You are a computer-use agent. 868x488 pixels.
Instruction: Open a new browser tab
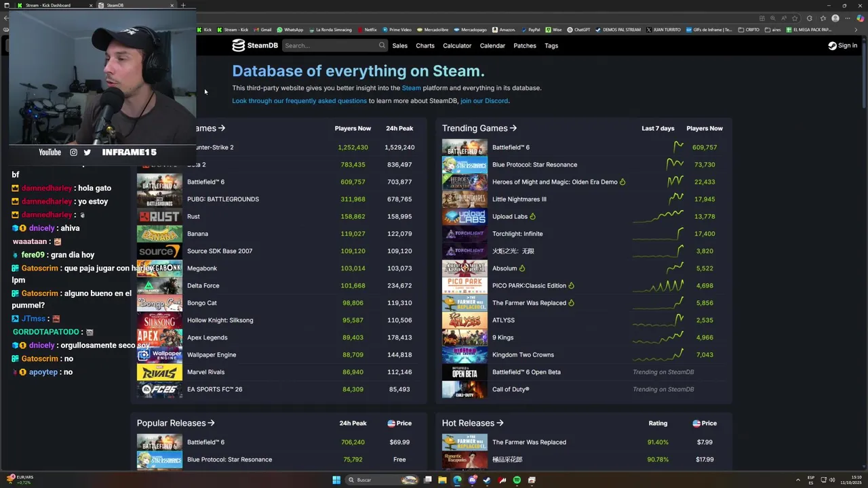tap(183, 5)
